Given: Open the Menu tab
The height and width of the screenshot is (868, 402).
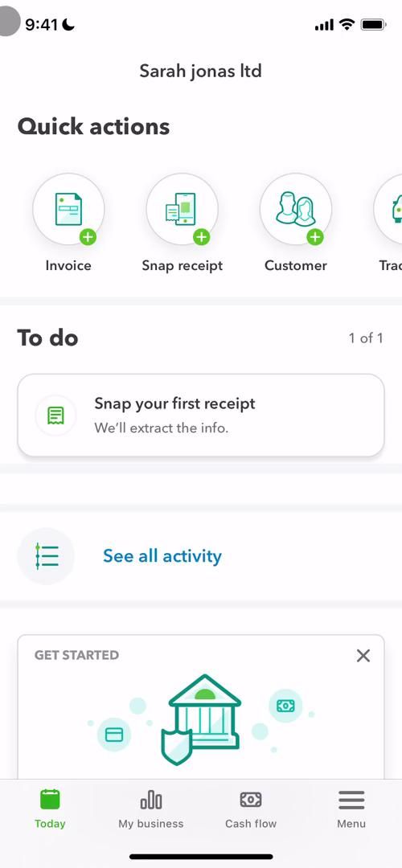Looking at the screenshot, I should [351, 809].
